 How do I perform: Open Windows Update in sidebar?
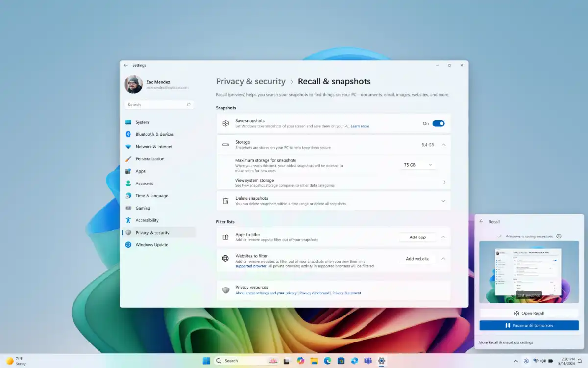(x=159, y=245)
